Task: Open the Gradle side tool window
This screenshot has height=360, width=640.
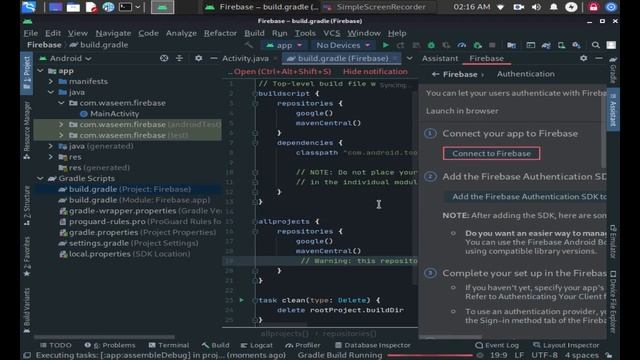Action: [x=613, y=70]
